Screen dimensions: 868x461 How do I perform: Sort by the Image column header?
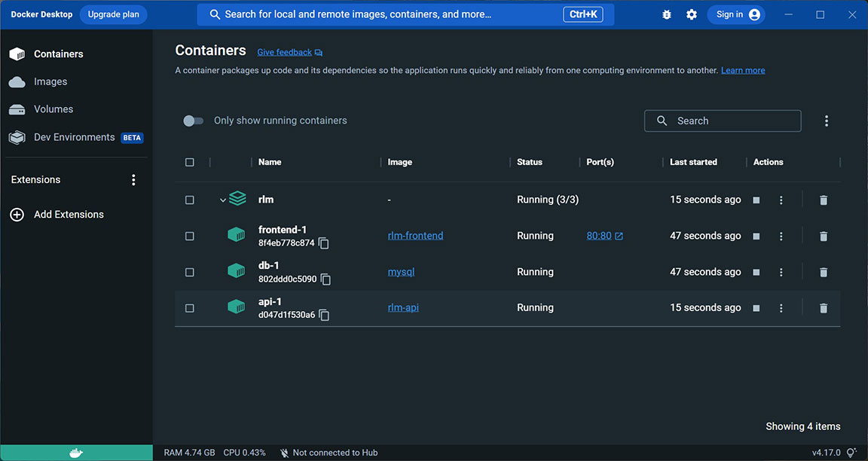(399, 162)
